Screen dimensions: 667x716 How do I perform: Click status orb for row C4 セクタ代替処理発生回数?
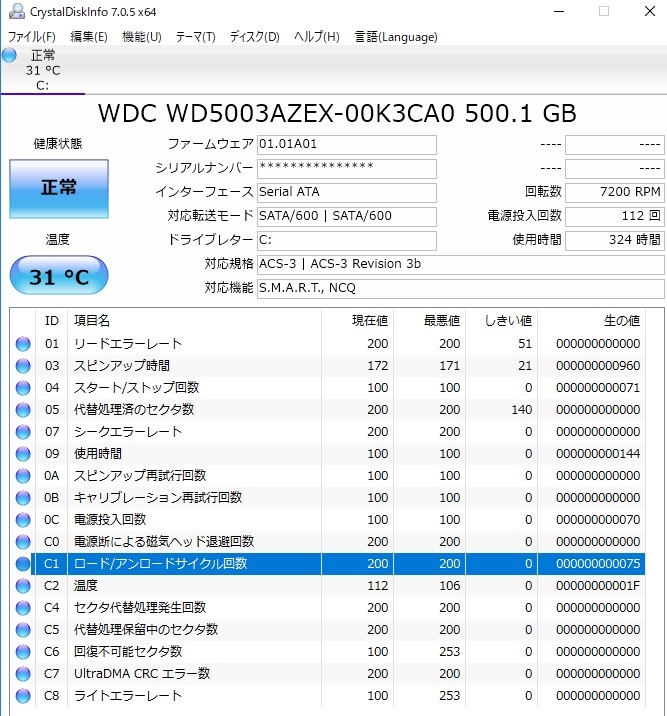(x=23, y=608)
